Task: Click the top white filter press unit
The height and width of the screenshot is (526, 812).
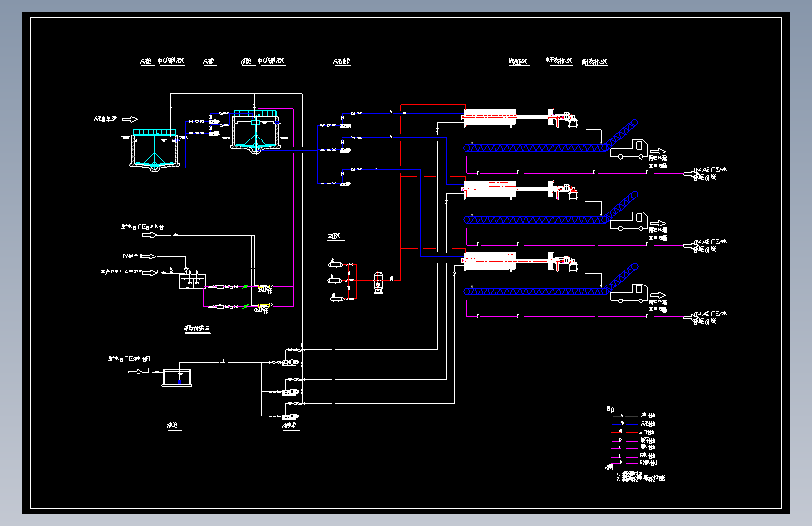Action: [x=490, y=118]
